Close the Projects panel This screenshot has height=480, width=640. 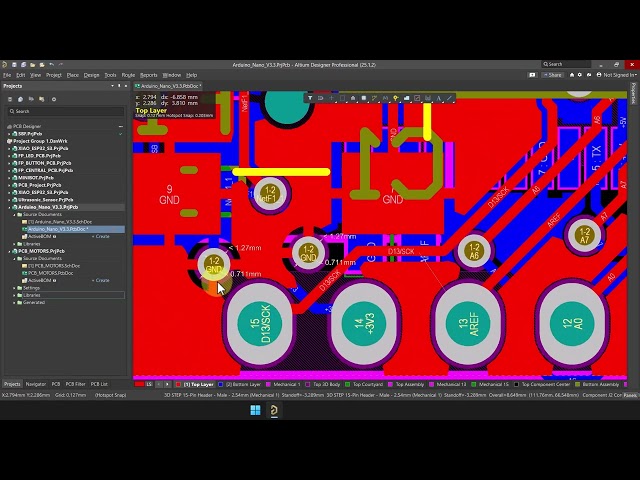point(126,86)
